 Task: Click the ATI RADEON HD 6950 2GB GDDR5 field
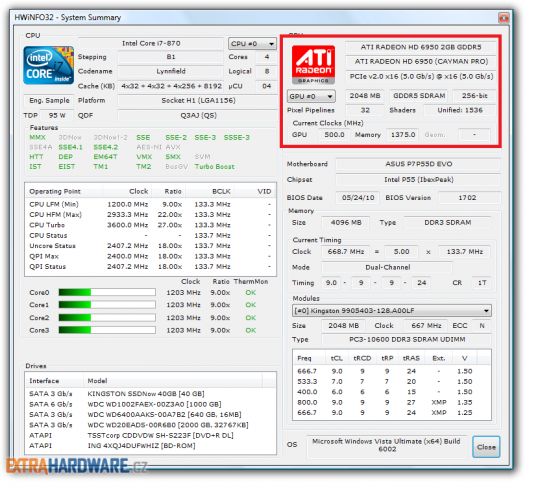pos(421,47)
